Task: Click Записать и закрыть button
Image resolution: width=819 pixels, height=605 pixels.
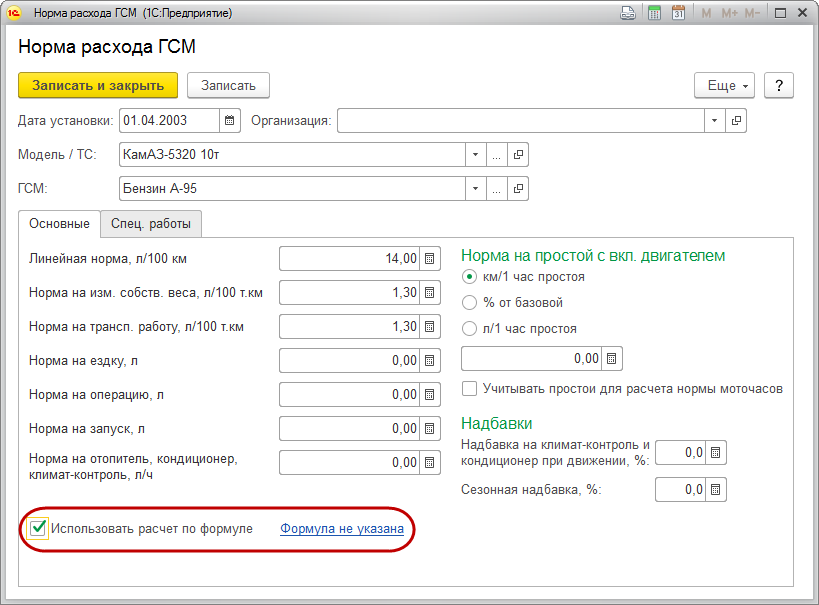Action: 98,85
